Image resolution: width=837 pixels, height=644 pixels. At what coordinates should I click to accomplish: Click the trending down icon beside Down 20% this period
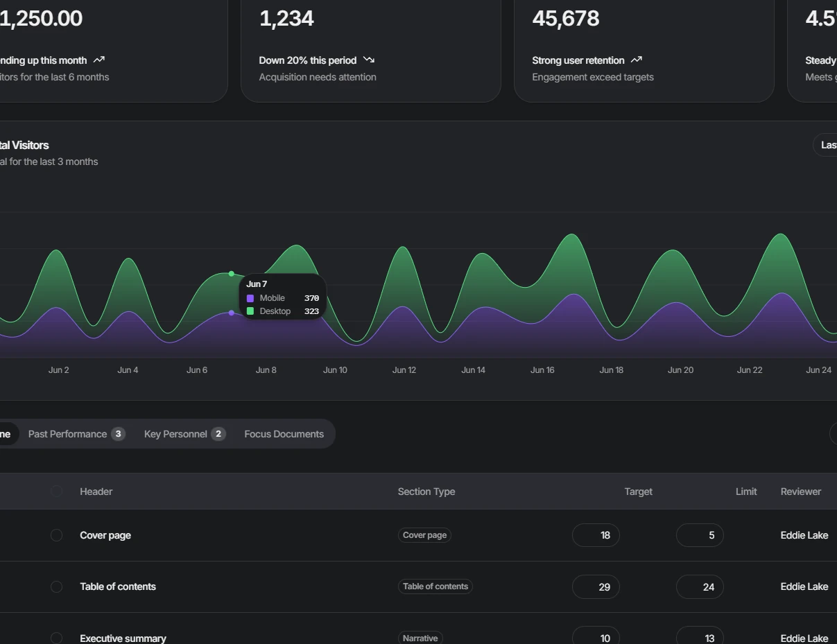[x=369, y=60]
